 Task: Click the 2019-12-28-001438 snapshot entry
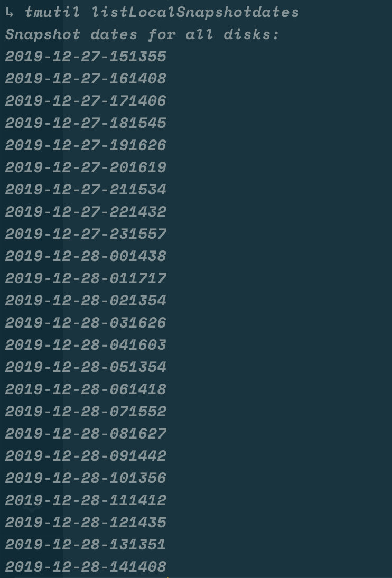click(86, 256)
